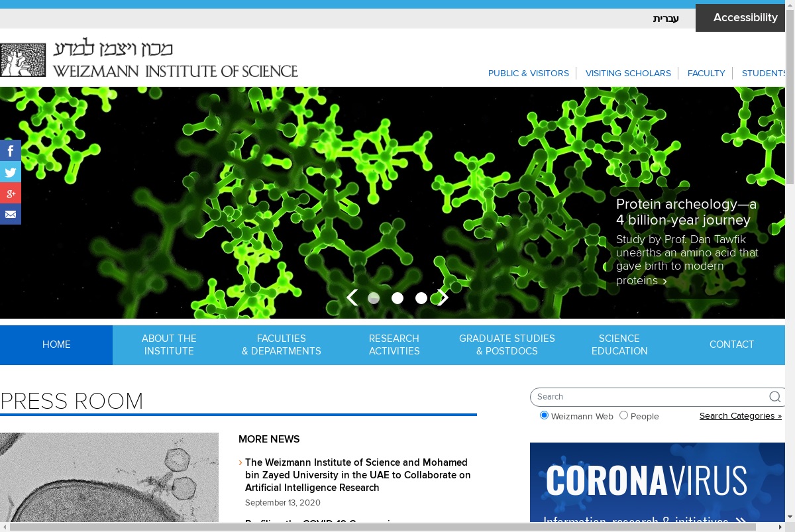Open the Home menu tab
Viewport: 795px width, 532px height.
pyautogui.click(x=56, y=345)
